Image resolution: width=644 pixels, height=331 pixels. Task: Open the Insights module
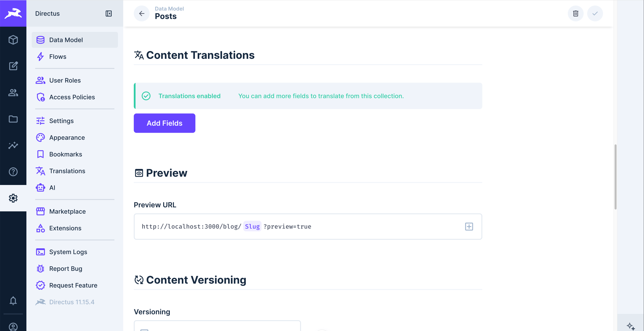pos(13,146)
